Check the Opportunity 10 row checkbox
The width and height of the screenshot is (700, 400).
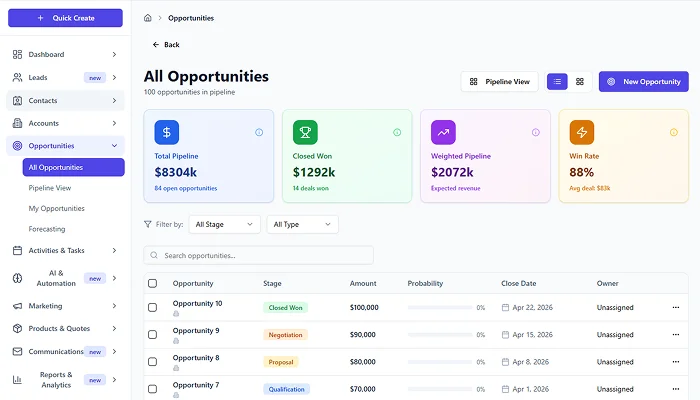[153, 307]
